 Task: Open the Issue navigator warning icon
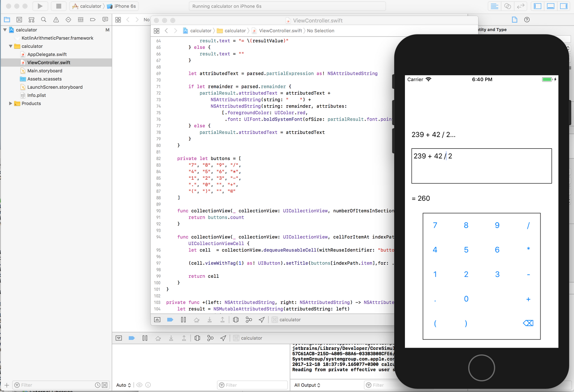point(56,20)
